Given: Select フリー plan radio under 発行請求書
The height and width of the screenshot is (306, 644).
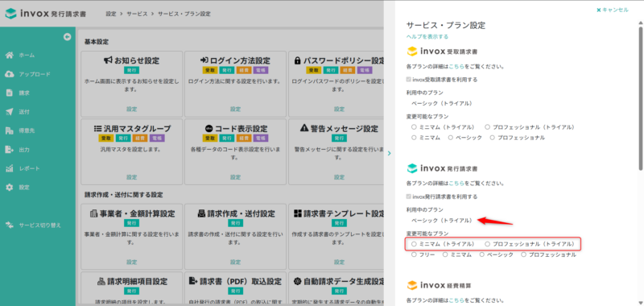Looking at the screenshot, I should [x=414, y=254].
